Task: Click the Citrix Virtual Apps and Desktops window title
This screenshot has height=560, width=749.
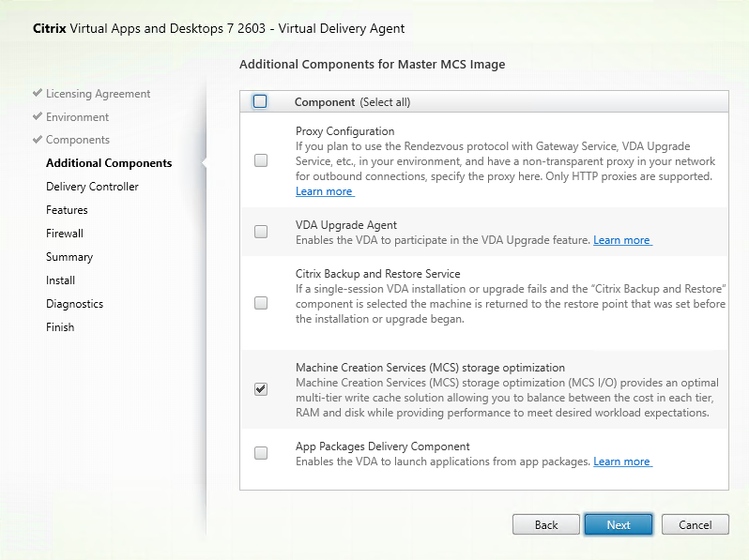Action: tap(219, 29)
